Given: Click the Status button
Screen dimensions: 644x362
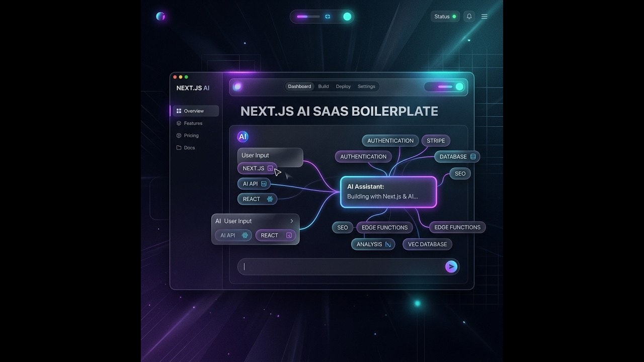Looking at the screenshot, I should (x=445, y=17).
